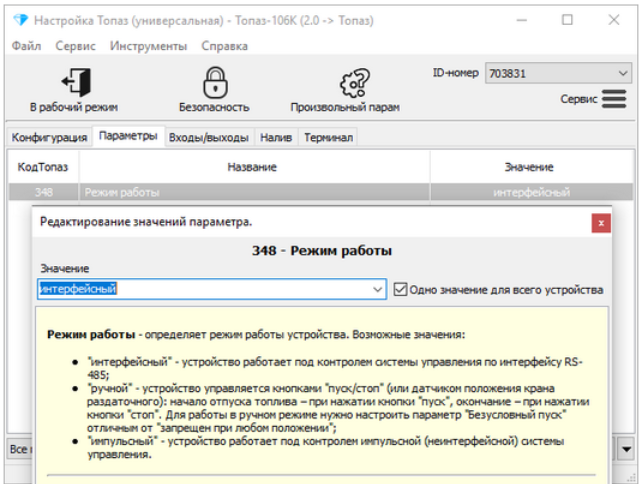Select the 'Режим работы' table row name

click(x=122, y=192)
